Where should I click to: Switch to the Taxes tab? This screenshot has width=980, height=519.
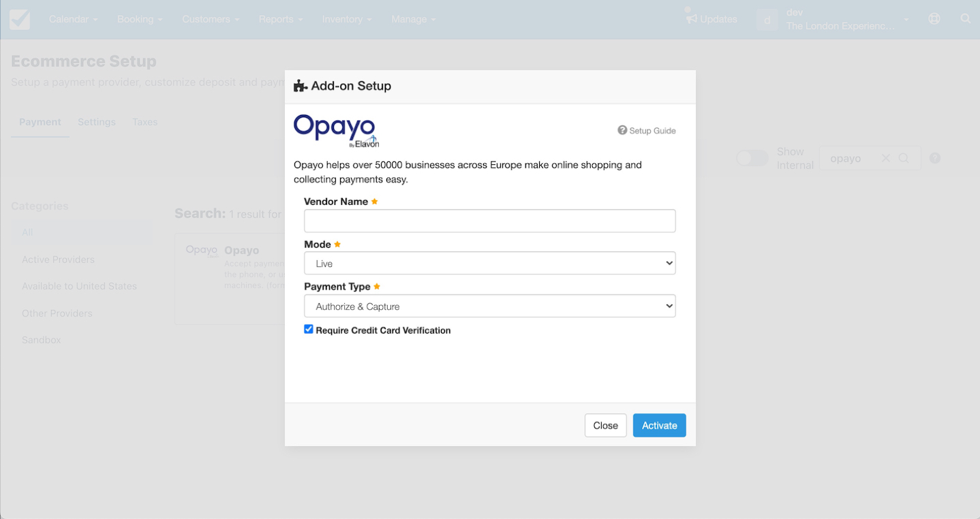145,122
